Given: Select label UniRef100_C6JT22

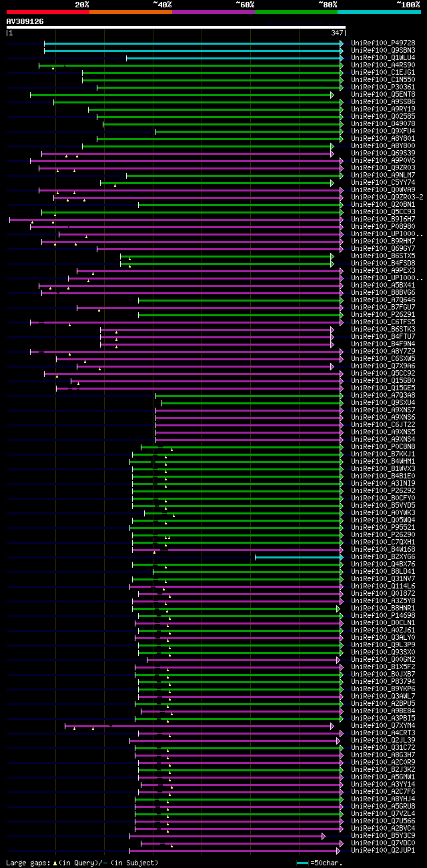Looking at the screenshot, I should [x=383, y=425].
